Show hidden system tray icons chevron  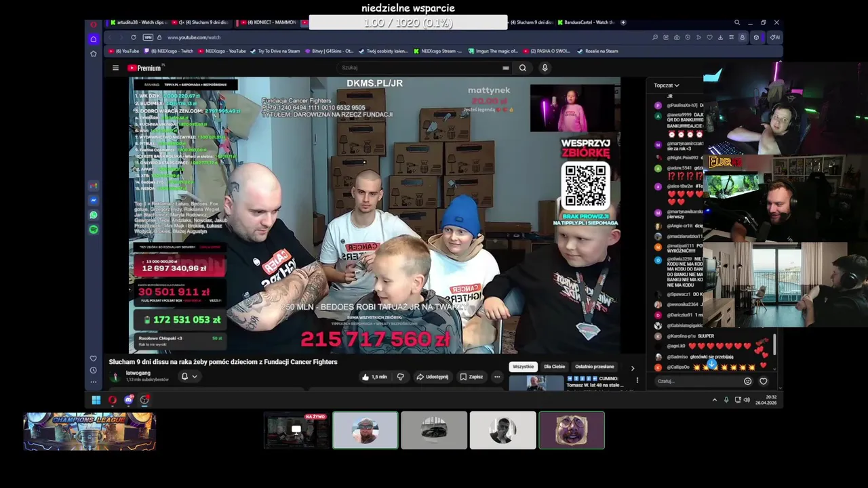(x=714, y=400)
